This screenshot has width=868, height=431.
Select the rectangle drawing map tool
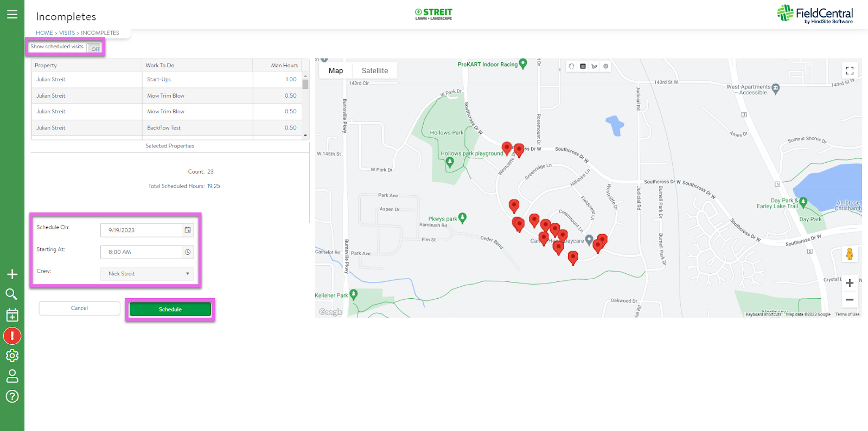[x=583, y=66]
